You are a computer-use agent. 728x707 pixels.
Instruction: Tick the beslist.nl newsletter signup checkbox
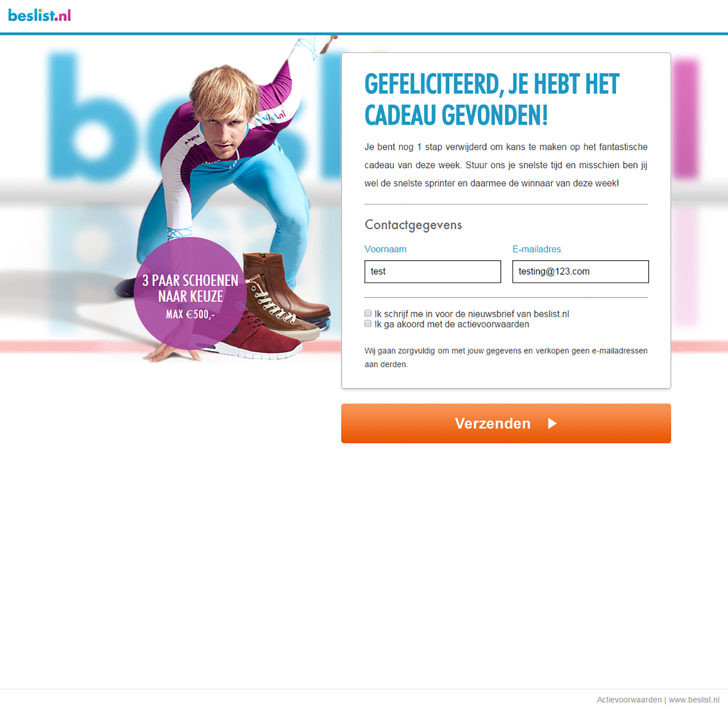(x=368, y=314)
